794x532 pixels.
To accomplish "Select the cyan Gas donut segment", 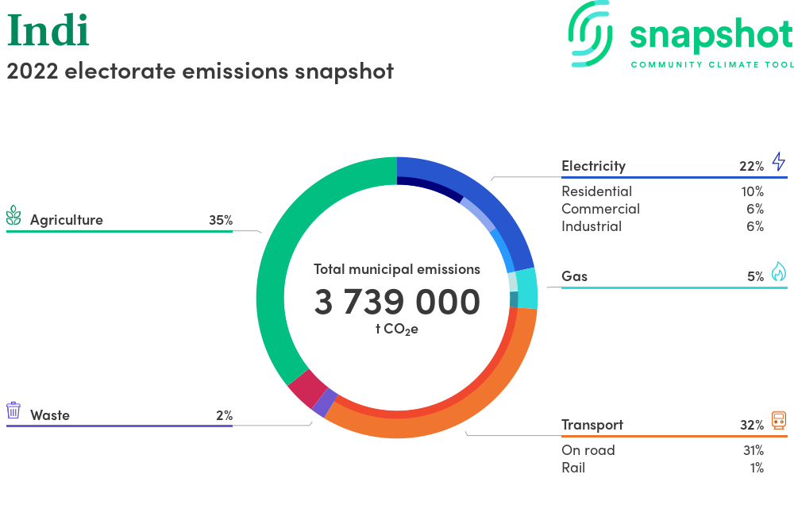I will coord(528,288).
